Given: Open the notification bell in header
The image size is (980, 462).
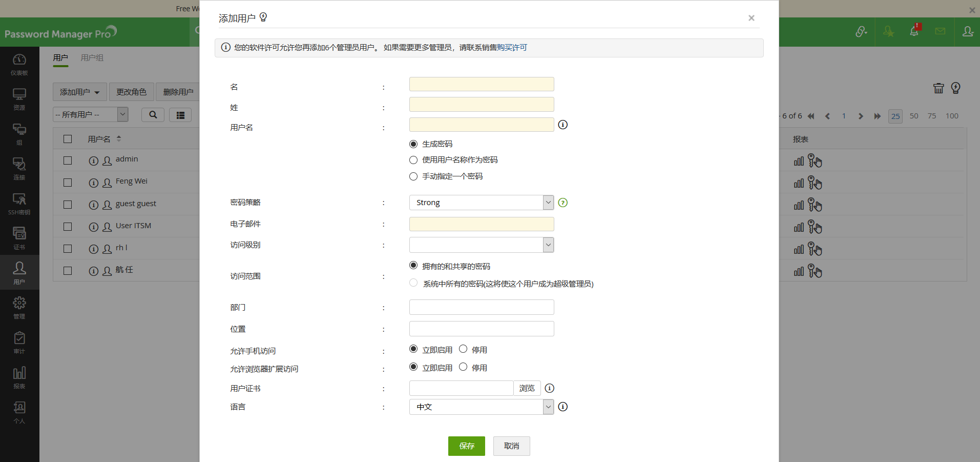Looking at the screenshot, I should 914,31.
